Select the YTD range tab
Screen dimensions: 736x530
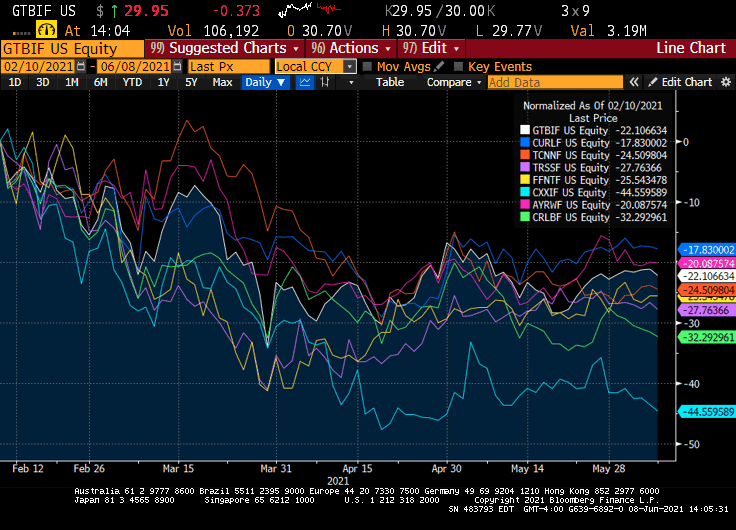(x=132, y=82)
